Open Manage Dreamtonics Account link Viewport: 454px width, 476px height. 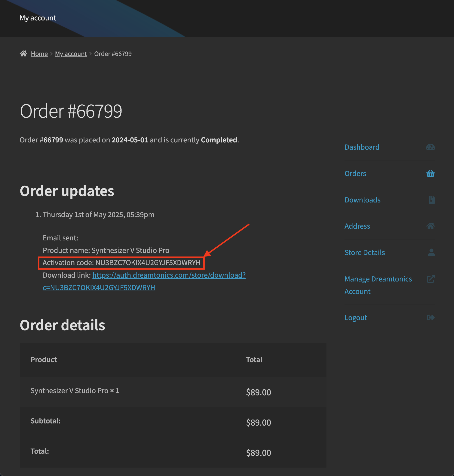[x=378, y=279]
